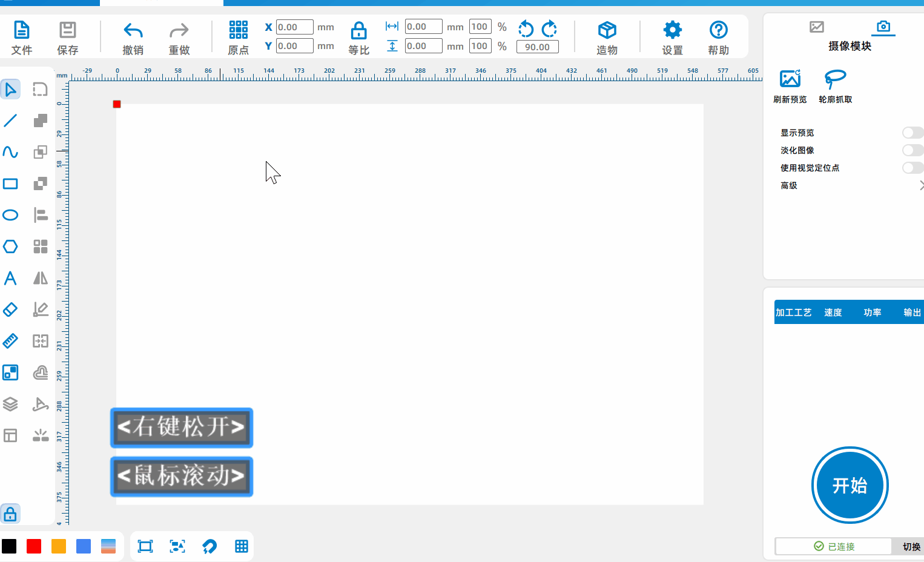This screenshot has height=562, width=924.
Task: Pick the blue color swatch
Action: [x=84, y=546]
